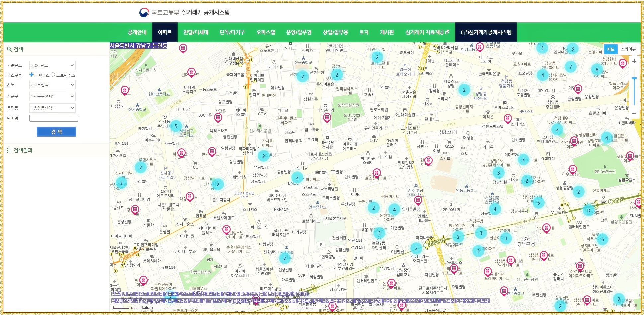Open the 게시판 menu
This screenshot has height=315, width=644.
[x=387, y=32]
